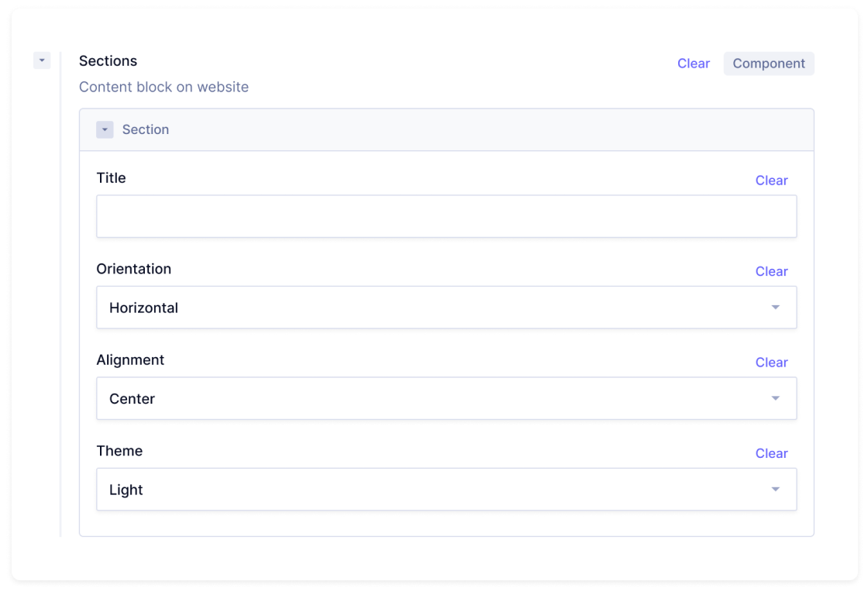The width and height of the screenshot is (868, 595).
Task: Clear the Theme selection
Action: click(772, 453)
